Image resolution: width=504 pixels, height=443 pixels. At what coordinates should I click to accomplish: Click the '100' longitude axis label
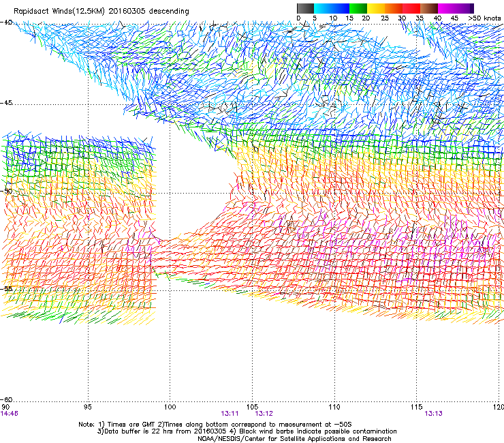pos(170,407)
